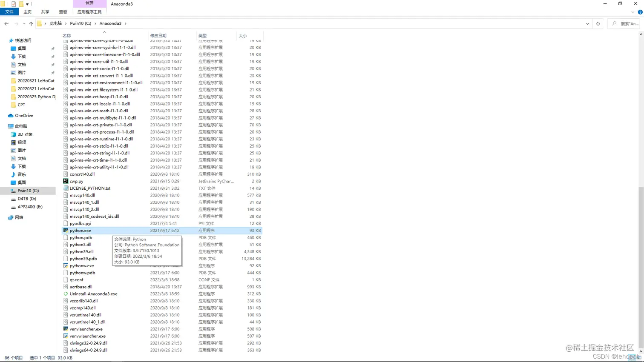Screen dimensions: 644x362
Task: Select ucrtbase.dll file
Action: coord(81,287)
